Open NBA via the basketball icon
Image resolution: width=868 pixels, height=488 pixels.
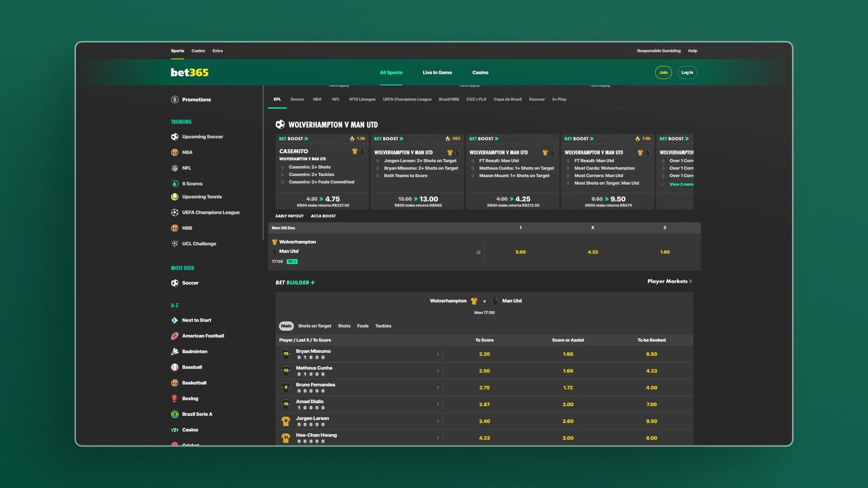tap(175, 152)
